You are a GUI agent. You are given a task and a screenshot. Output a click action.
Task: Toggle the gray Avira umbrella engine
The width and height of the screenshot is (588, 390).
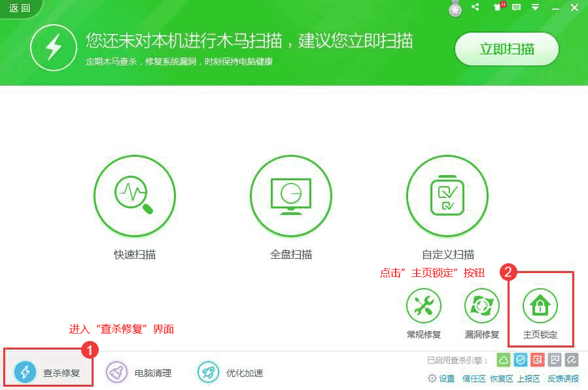tap(572, 360)
